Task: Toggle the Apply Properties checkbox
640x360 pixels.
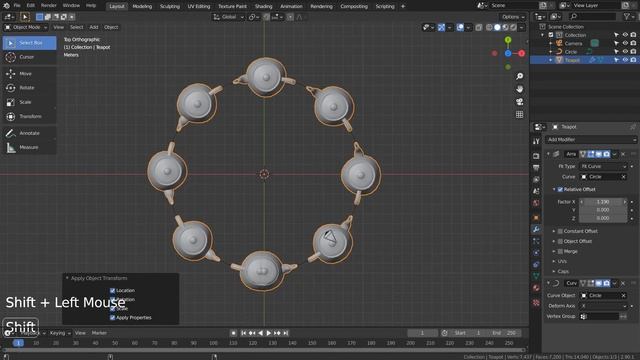Action: click(x=112, y=318)
